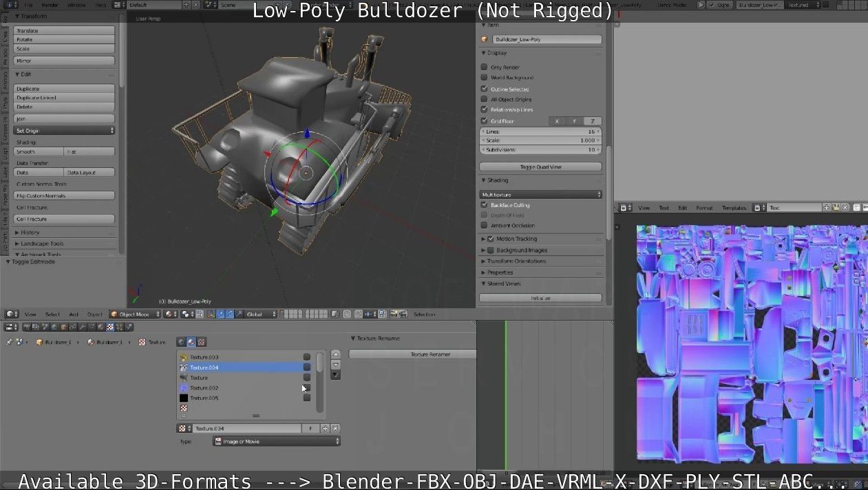
Task: Open Multitexture shading dropdown
Action: click(x=540, y=195)
